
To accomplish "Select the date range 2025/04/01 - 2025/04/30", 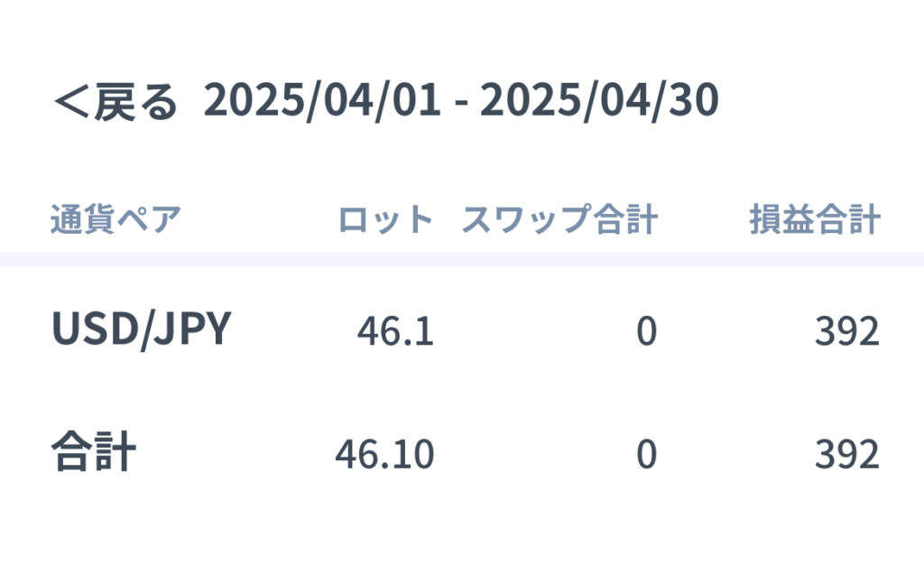I will coord(461,100).
